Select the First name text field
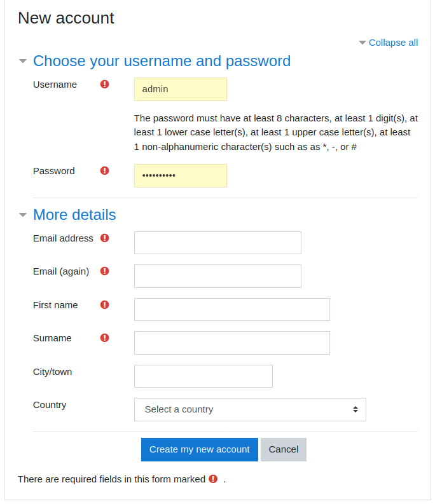Viewport: 442px width, 504px height. point(231,310)
